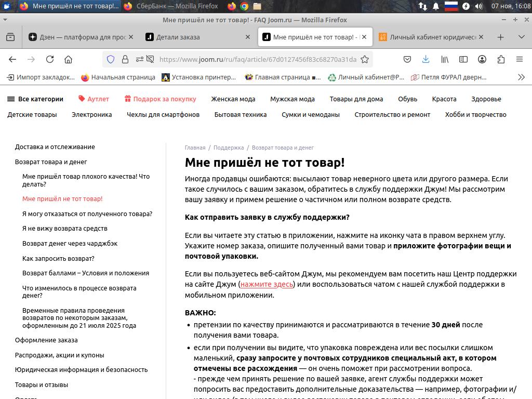Screen dimensions: 532x399
Task: Click the URL address field
Action: [x=257, y=59]
